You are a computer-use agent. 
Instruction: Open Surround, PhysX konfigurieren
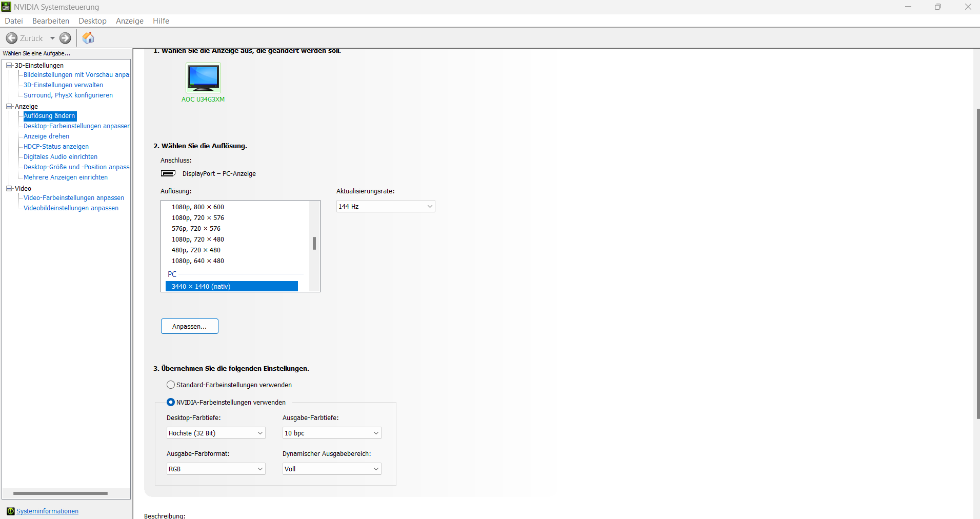click(68, 95)
